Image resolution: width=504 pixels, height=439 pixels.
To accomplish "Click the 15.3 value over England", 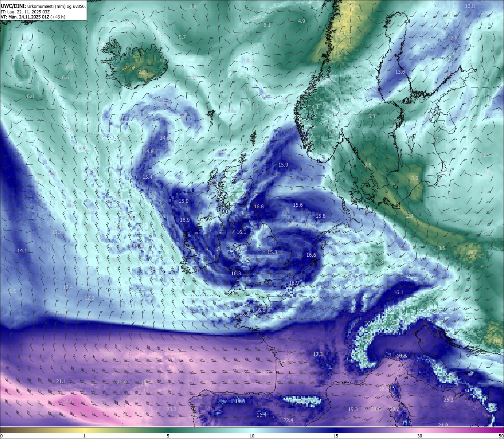I will [x=272, y=252].
